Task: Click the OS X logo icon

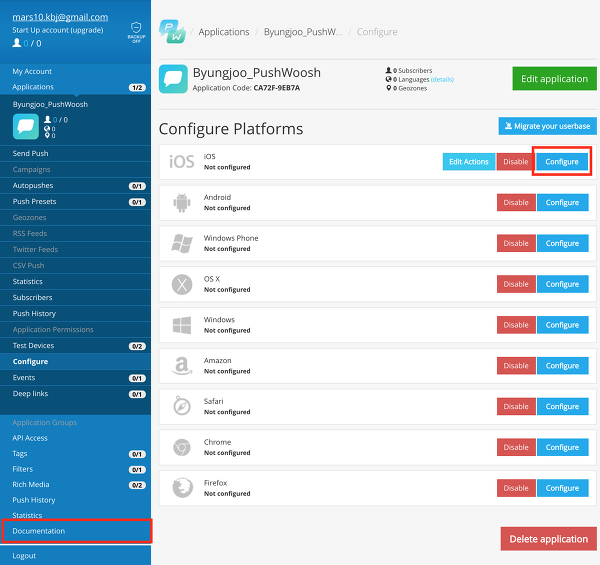Action: coord(182,285)
